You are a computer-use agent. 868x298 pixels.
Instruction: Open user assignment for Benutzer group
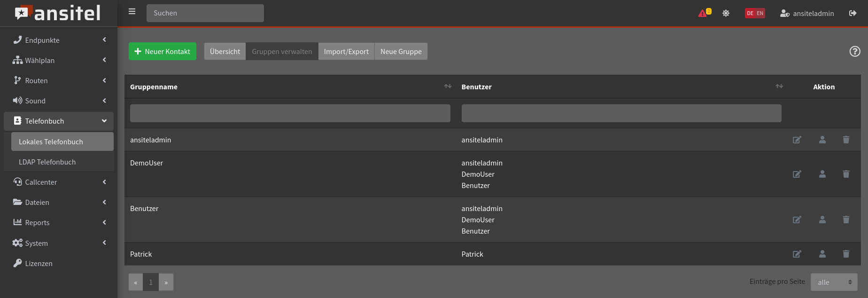(x=822, y=220)
